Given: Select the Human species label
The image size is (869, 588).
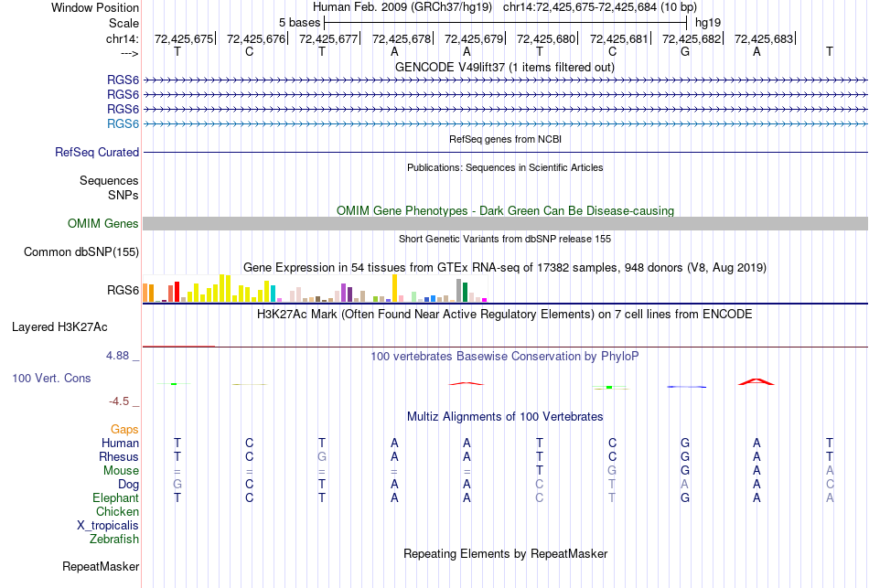Looking at the screenshot, I should (120, 443).
